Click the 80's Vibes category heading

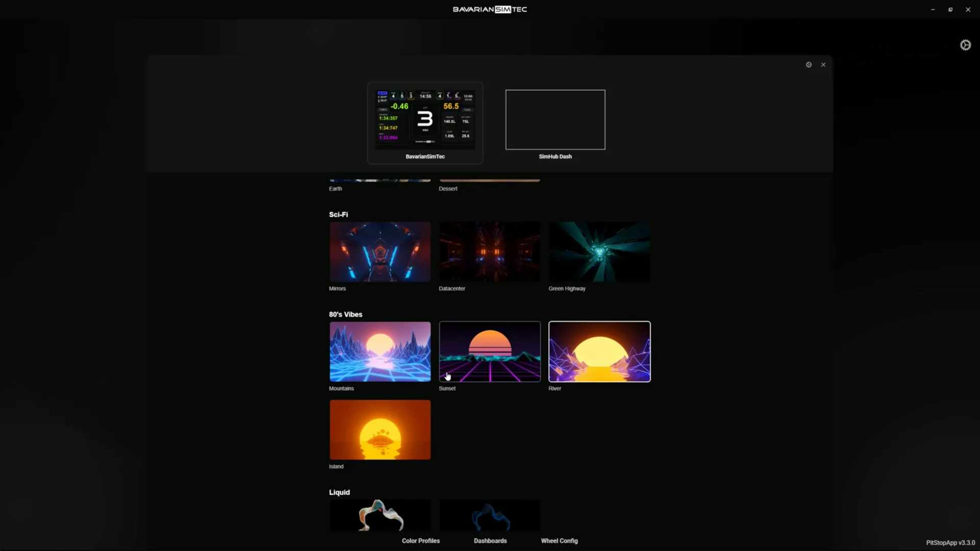click(346, 315)
